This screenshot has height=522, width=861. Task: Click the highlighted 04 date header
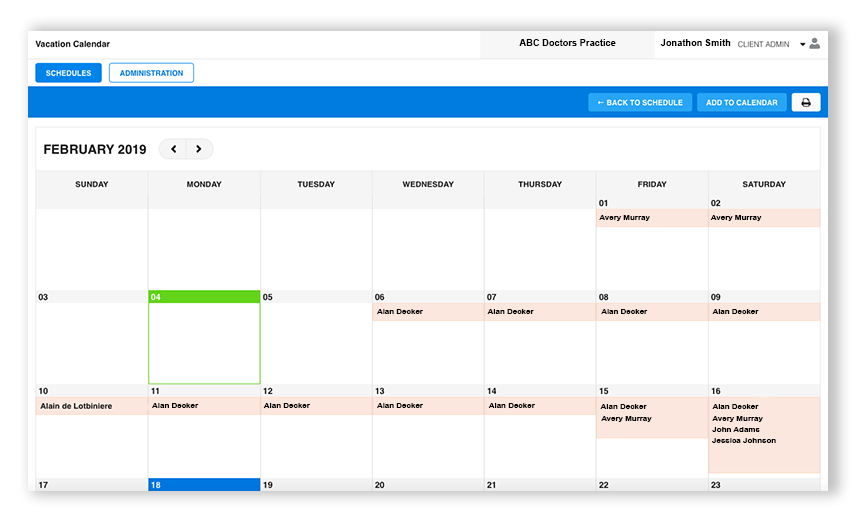pos(204,297)
